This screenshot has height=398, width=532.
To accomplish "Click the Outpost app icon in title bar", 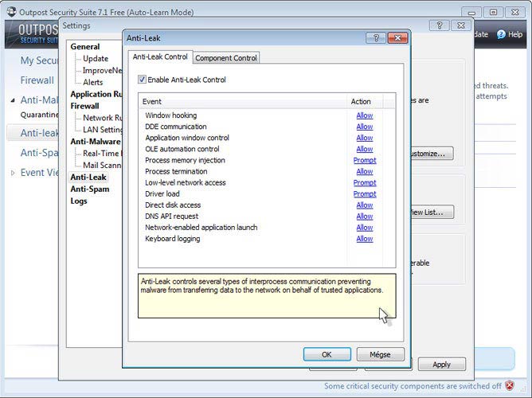I will (9, 13).
